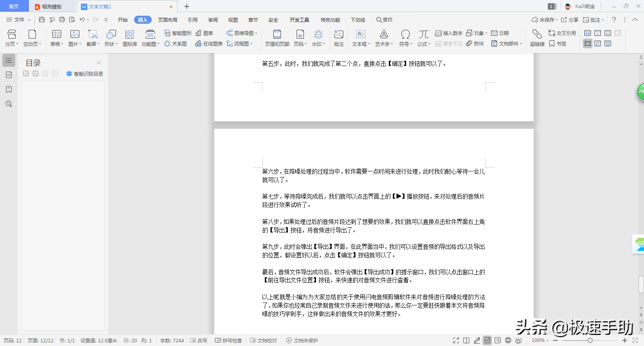Click the zoom in plus button
Screen dimensions: 644x346
point(625,340)
